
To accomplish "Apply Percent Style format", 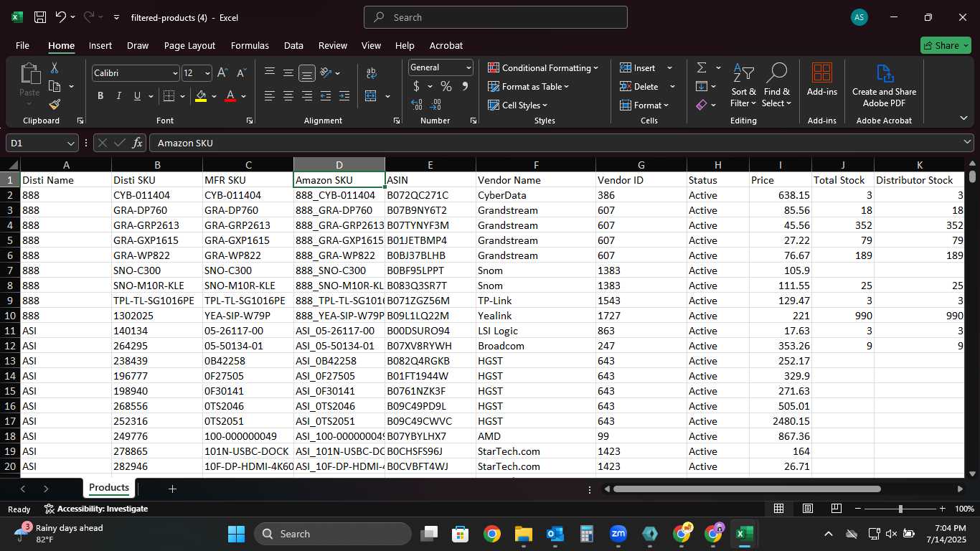I will pos(446,86).
